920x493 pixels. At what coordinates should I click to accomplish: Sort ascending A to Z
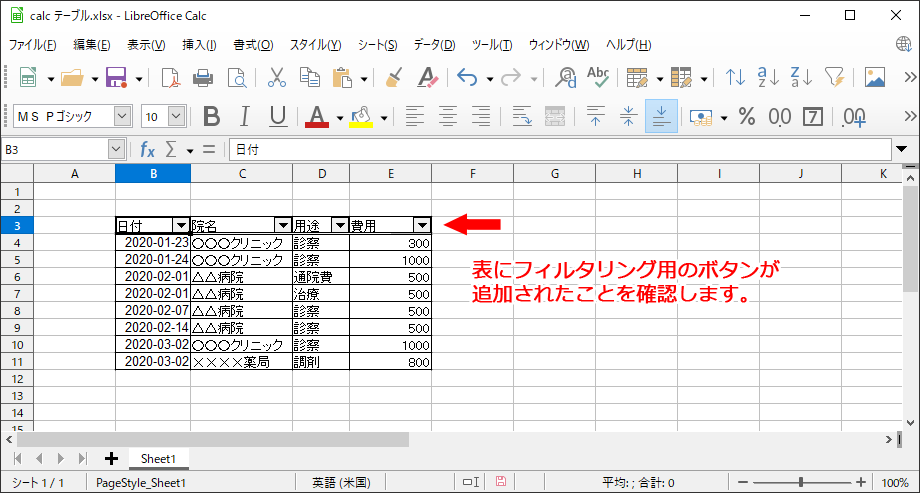[767, 77]
